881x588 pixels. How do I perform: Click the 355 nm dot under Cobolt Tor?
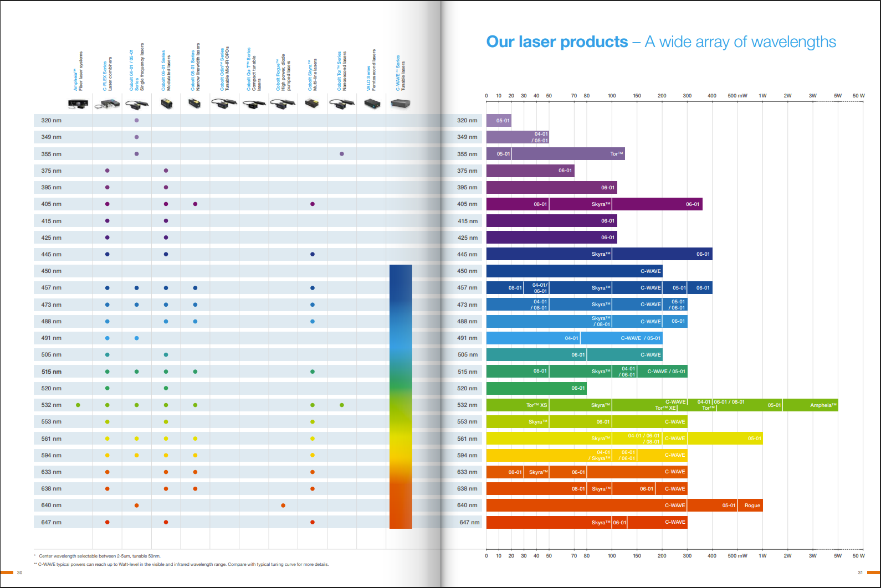pos(342,154)
